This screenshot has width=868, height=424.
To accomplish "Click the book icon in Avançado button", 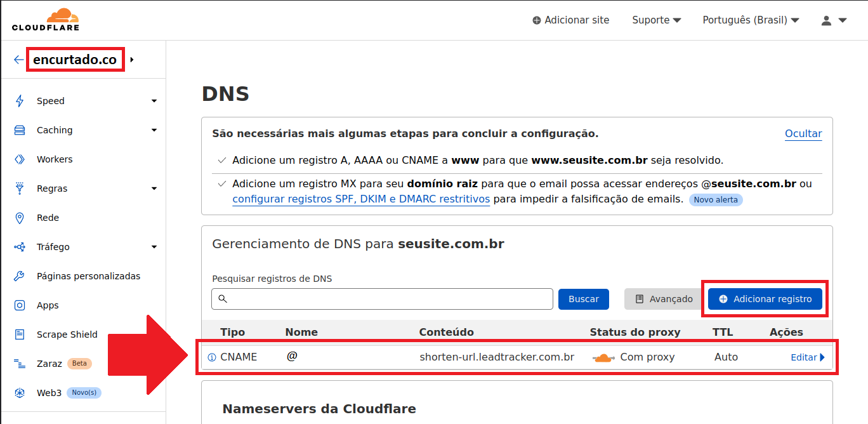I will coord(640,299).
